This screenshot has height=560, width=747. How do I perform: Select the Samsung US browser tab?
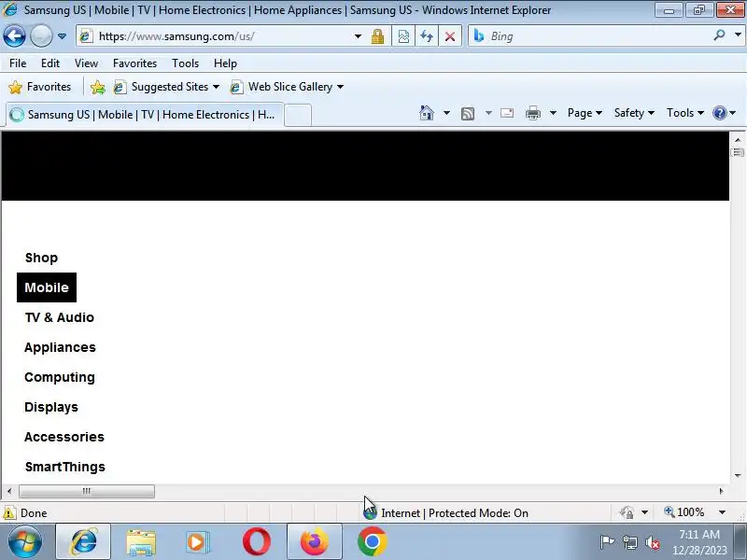pyautogui.click(x=145, y=115)
